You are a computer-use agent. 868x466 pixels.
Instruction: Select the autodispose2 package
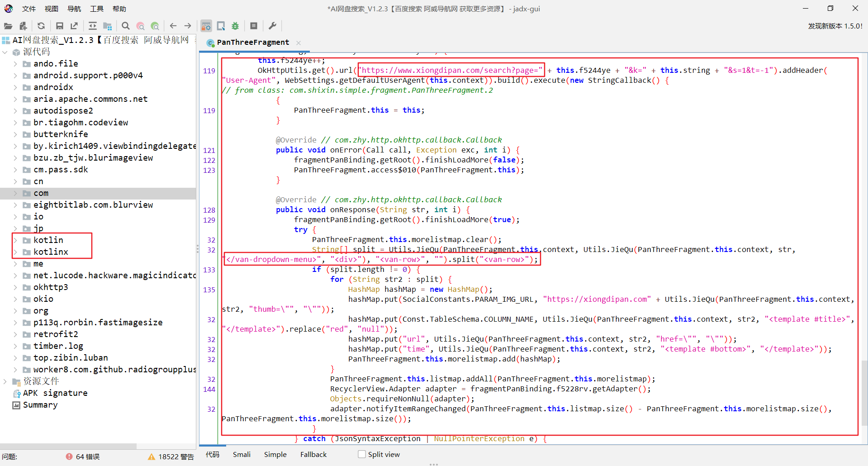tap(63, 111)
